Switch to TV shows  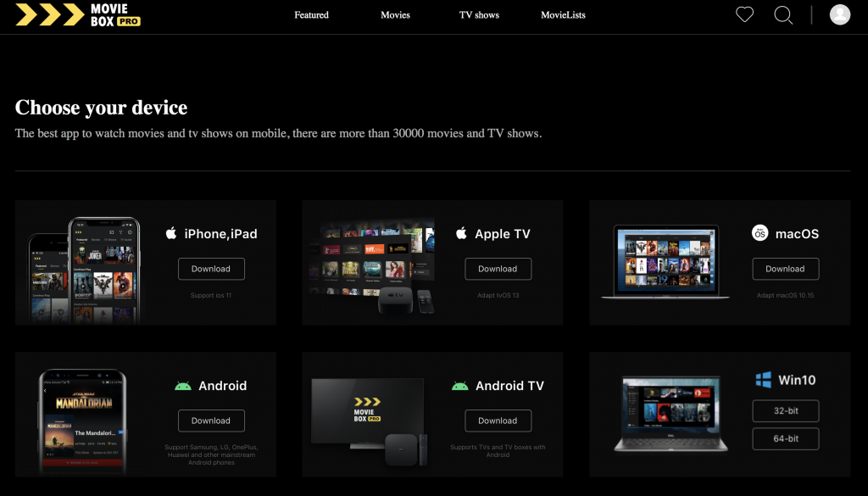[479, 15]
